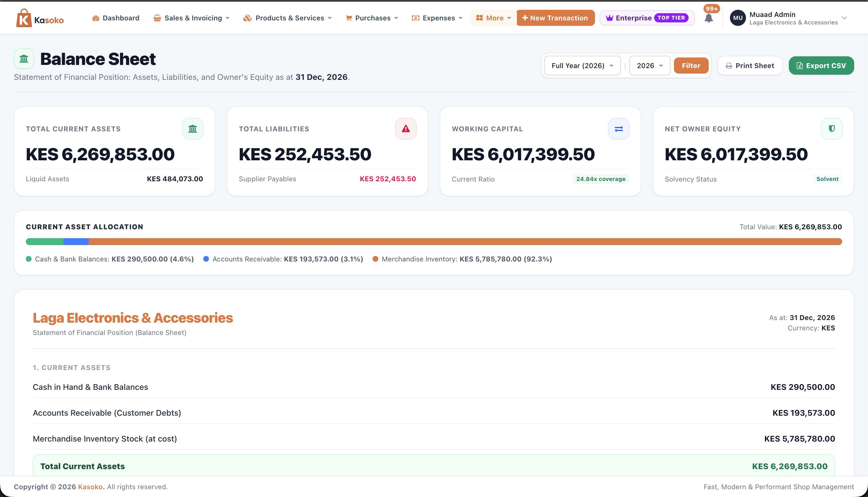Click the Net Owner Equity shield icon
The image size is (868, 497).
832,129
